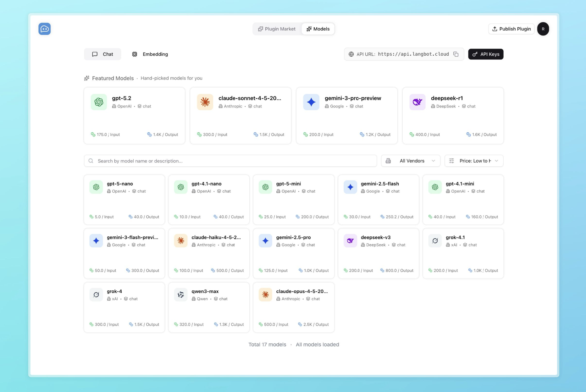586x392 pixels.
Task: Click the claude-haiku-4-5 Anthropic icon
Action: pos(181,241)
